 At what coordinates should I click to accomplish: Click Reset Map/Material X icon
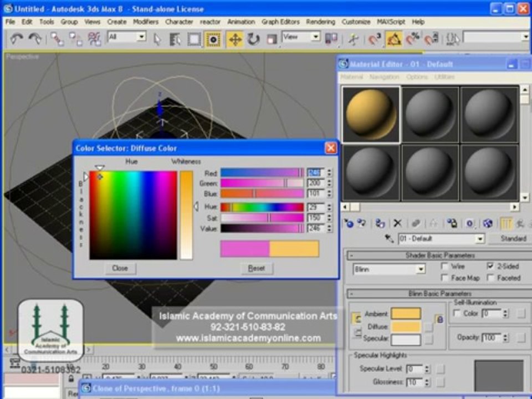pyautogui.click(x=398, y=223)
